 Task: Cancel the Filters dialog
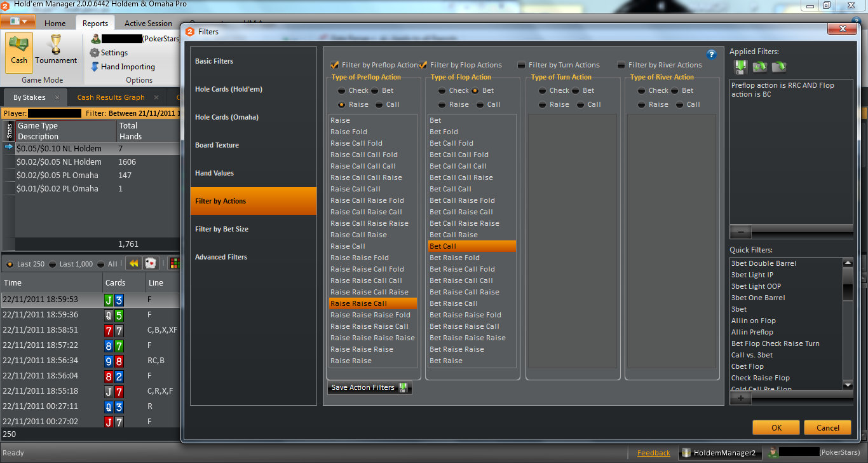click(x=827, y=428)
